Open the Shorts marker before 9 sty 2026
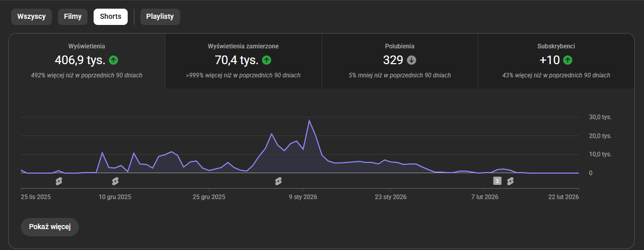The height and width of the screenshot is (250, 644). point(278,181)
